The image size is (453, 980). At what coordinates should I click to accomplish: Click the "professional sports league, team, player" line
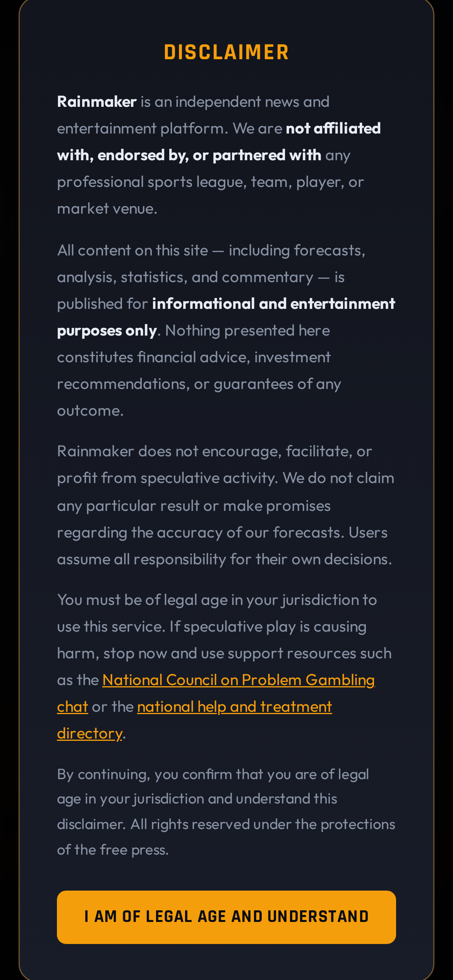click(x=210, y=182)
